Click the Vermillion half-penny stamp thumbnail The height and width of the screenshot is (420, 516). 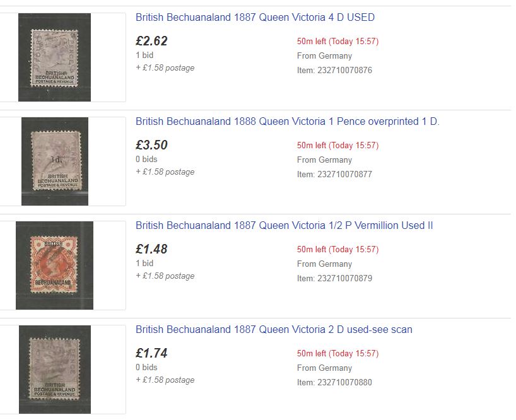tap(54, 265)
